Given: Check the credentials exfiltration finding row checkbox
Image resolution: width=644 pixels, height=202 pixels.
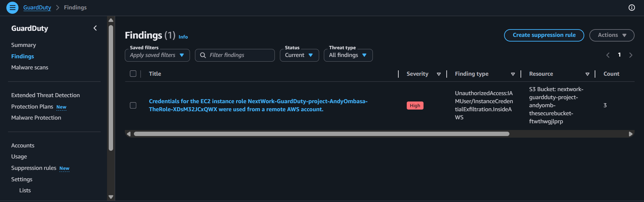Looking at the screenshot, I should pos(133,105).
